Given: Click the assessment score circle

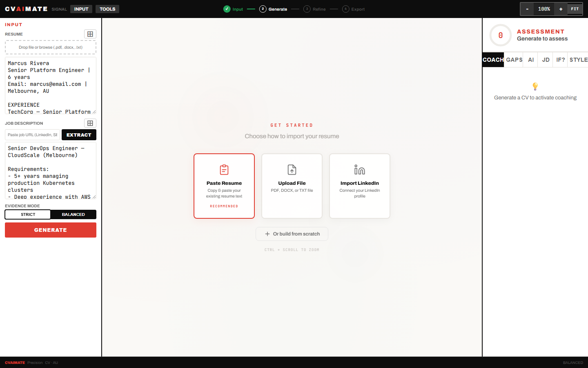Looking at the screenshot, I should pyautogui.click(x=501, y=35).
